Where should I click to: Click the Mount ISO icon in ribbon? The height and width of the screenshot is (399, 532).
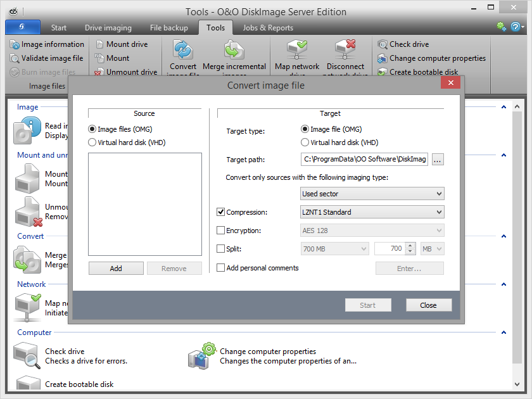click(x=99, y=58)
